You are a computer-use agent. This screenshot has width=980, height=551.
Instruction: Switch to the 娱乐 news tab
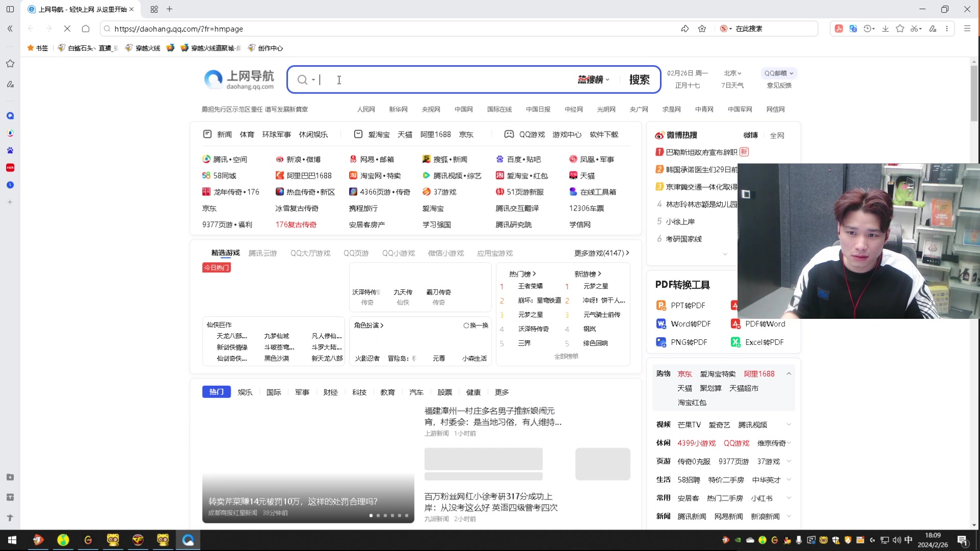[244, 392]
